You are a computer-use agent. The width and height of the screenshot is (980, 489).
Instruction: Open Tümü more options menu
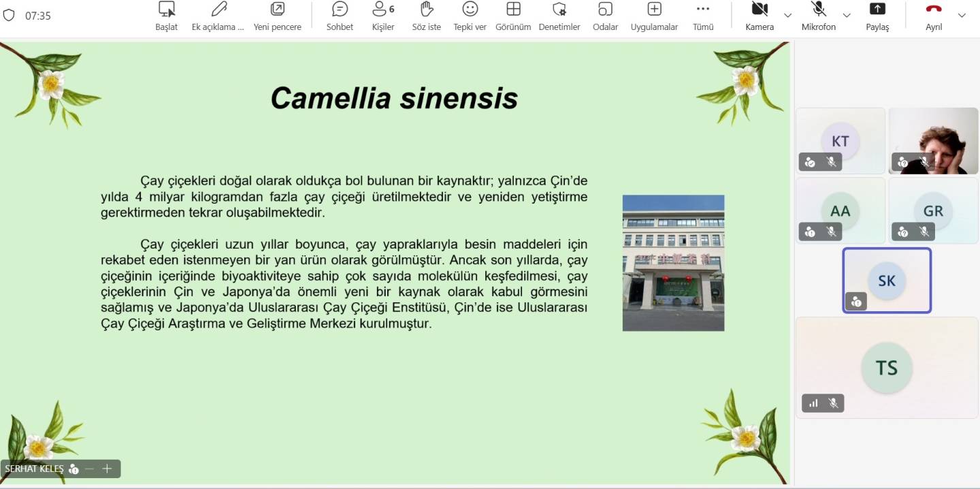(703, 16)
